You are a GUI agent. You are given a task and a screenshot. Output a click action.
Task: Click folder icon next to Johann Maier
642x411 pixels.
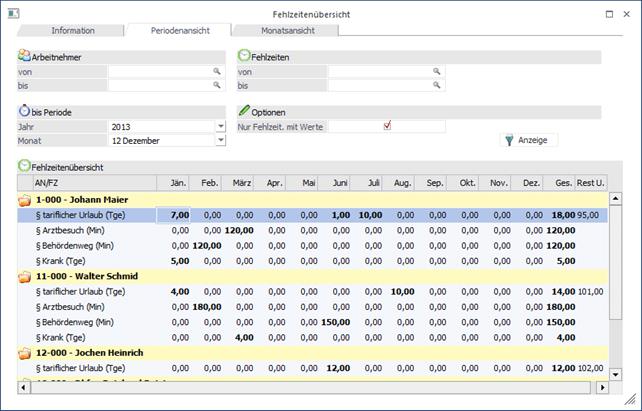pyautogui.click(x=25, y=200)
